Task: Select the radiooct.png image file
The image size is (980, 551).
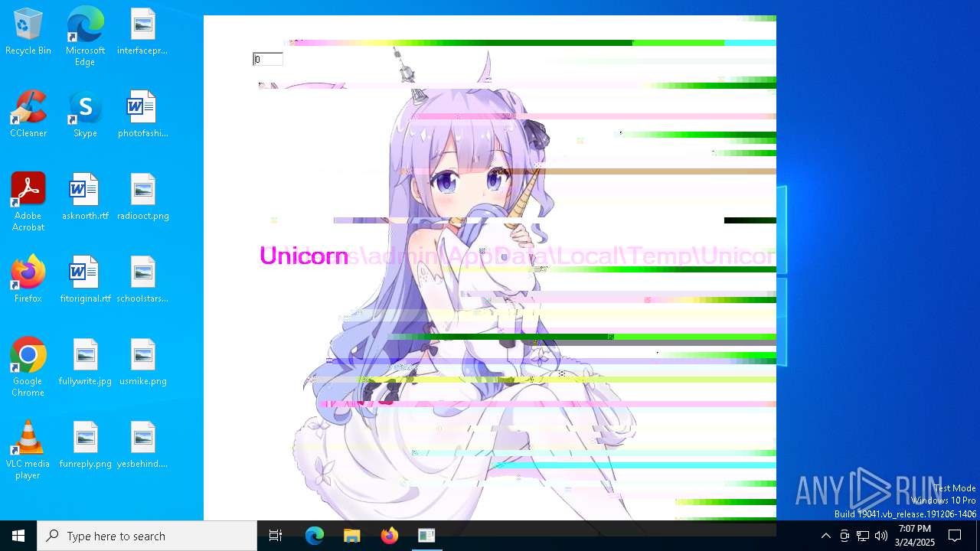Action: [x=142, y=197]
